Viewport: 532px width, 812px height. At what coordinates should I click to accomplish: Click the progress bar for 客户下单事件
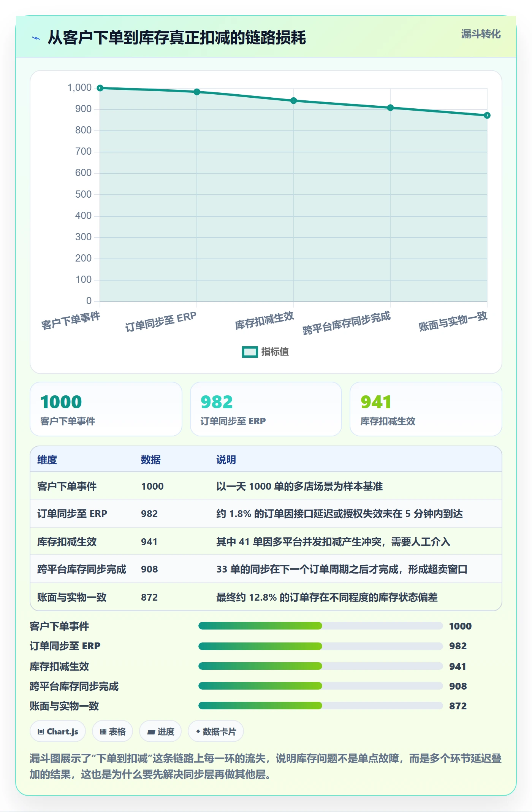click(321, 626)
